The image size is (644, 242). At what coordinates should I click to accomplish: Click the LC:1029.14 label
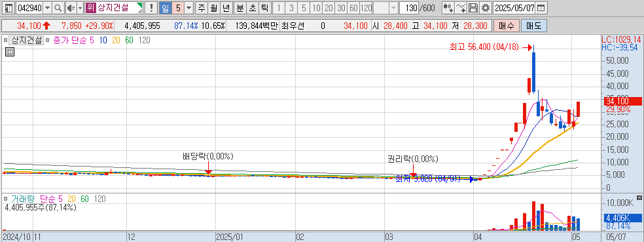point(621,40)
